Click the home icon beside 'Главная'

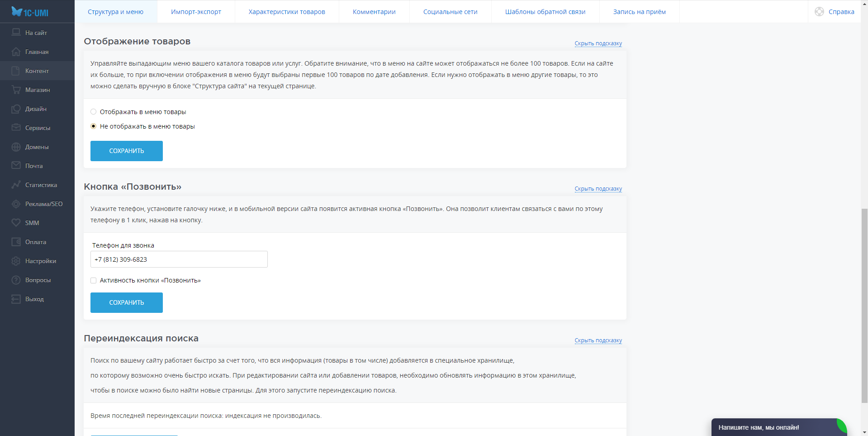click(x=16, y=52)
